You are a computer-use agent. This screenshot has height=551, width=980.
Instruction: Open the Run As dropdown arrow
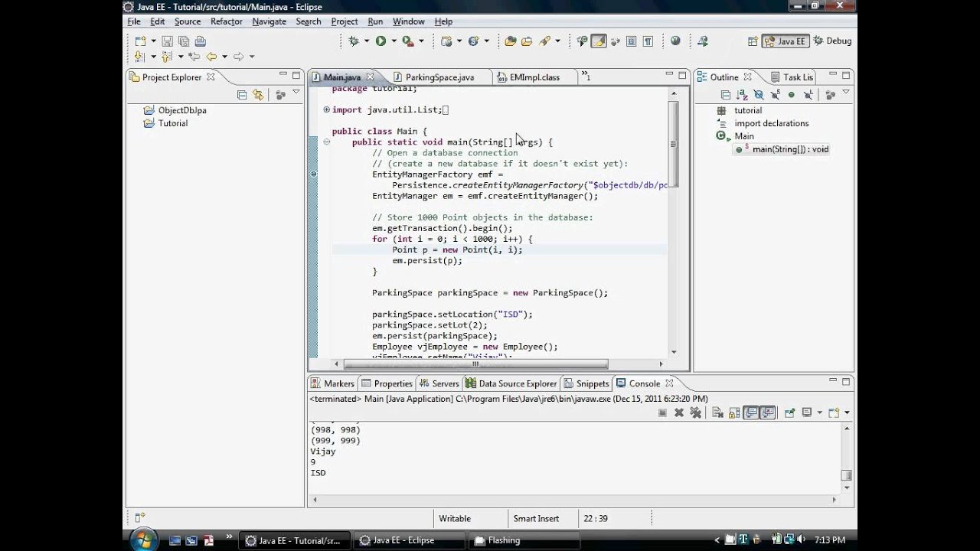click(x=394, y=41)
